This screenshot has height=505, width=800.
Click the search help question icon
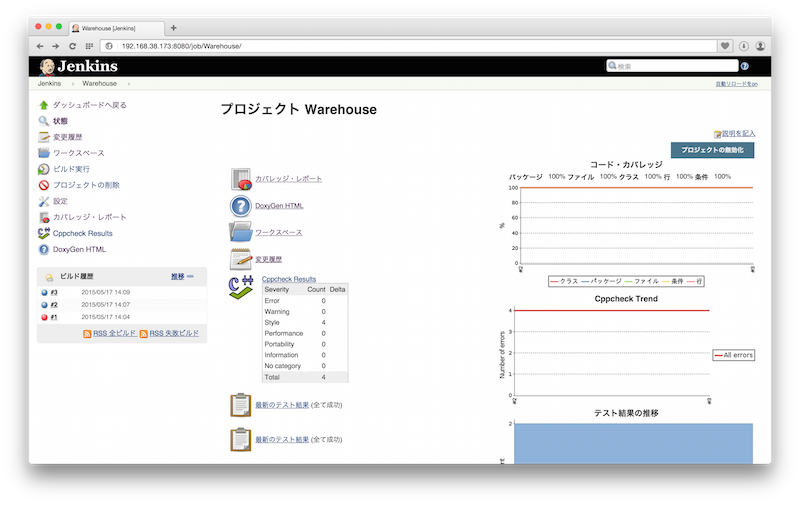tap(744, 66)
